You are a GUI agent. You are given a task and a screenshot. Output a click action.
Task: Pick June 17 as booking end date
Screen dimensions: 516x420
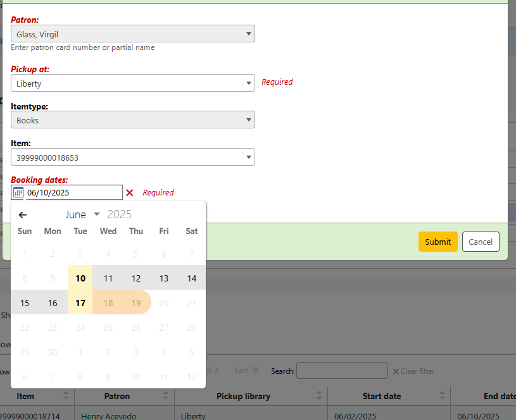[80, 303]
